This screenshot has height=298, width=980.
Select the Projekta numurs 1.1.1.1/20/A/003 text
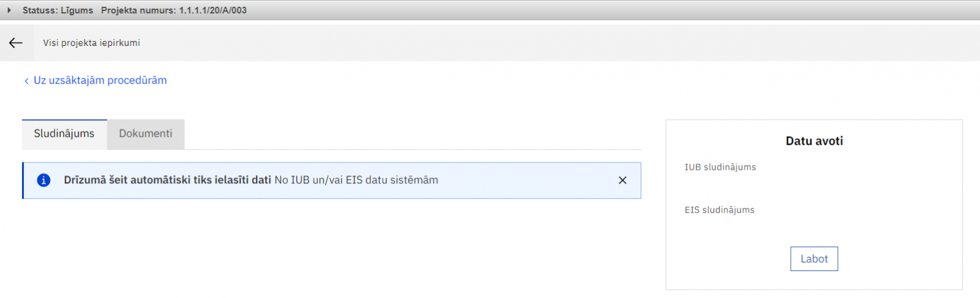[x=174, y=10]
